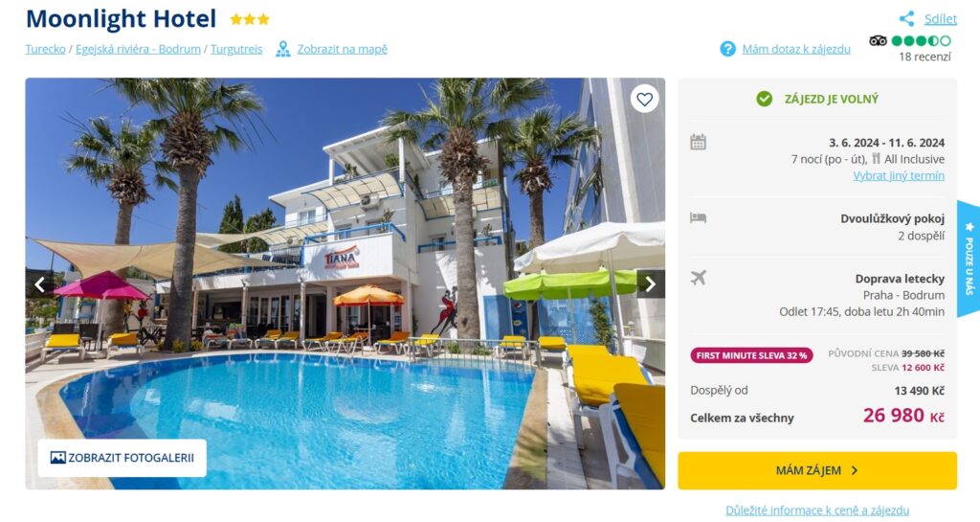Go to previous photo using left arrow
980x522 pixels.
pos(39,284)
